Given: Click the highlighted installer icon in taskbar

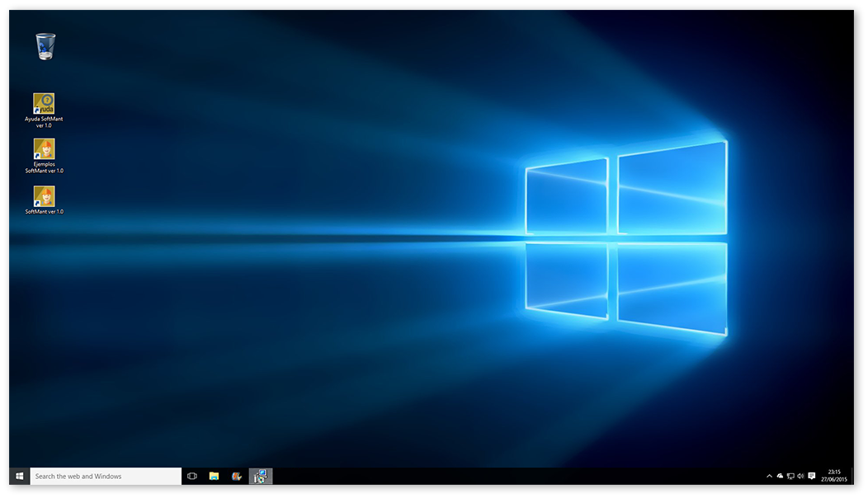Looking at the screenshot, I should [260, 476].
